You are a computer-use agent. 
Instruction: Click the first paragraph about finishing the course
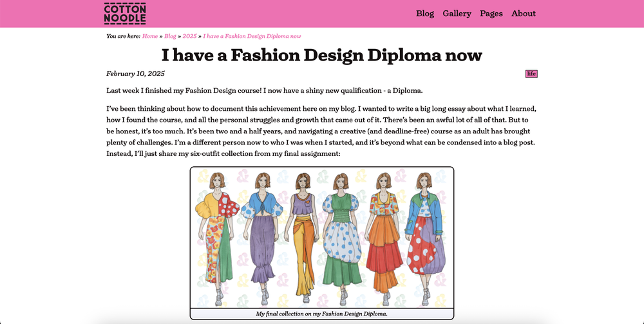[264, 90]
